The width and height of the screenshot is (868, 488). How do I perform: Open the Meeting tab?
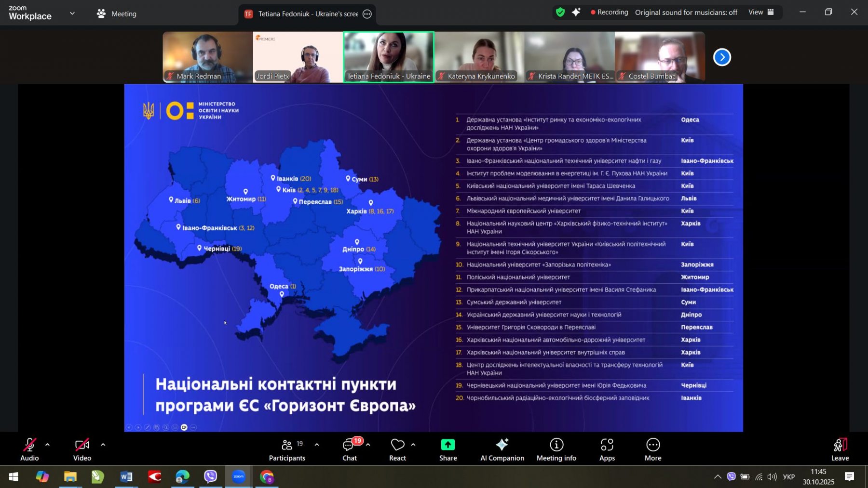117,14
